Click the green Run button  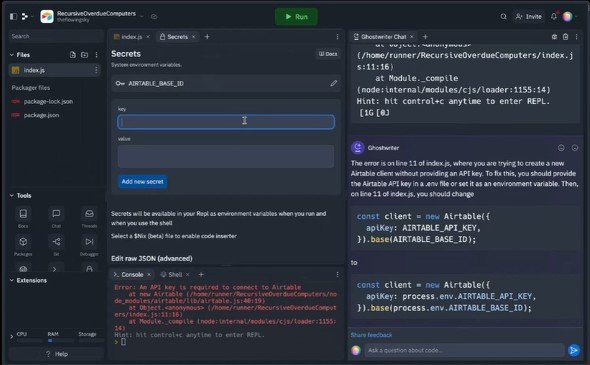pos(296,17)
